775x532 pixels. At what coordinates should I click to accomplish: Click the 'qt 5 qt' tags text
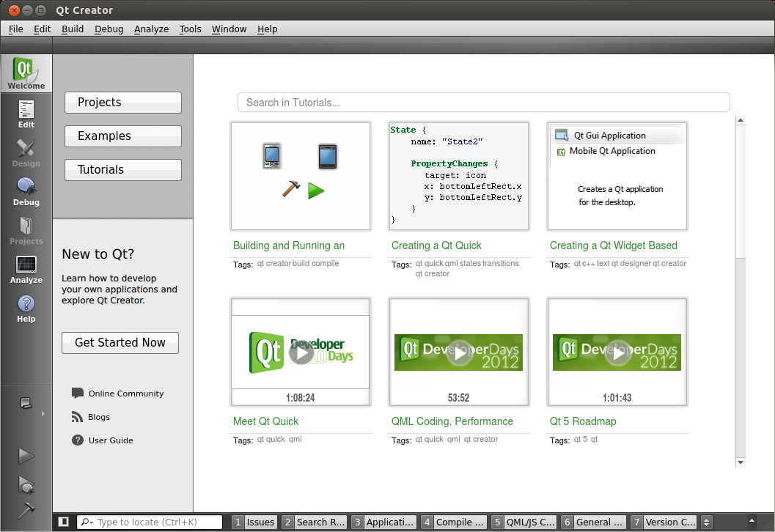click(586, 439)
